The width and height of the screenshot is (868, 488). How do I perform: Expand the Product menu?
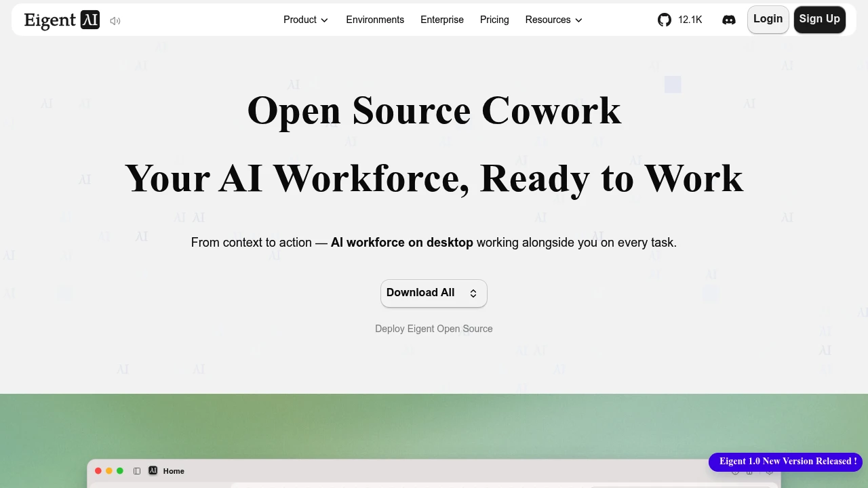tap(306, 20)
